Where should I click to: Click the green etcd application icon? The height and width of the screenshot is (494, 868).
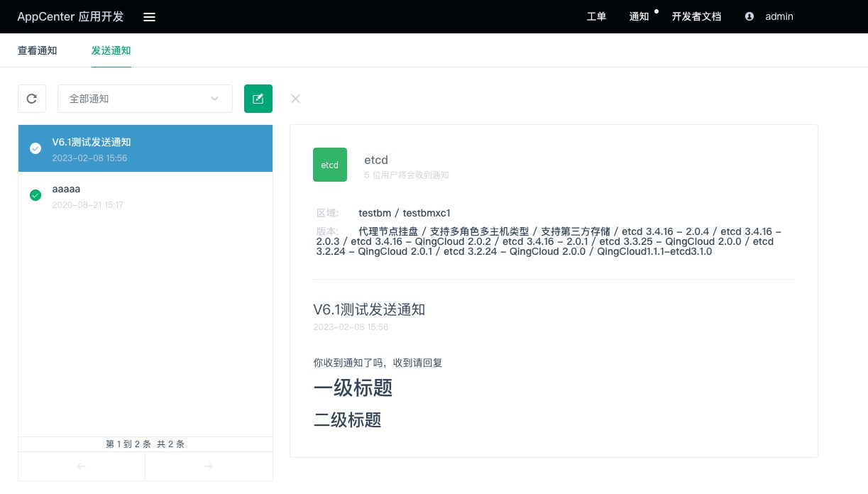330,165
